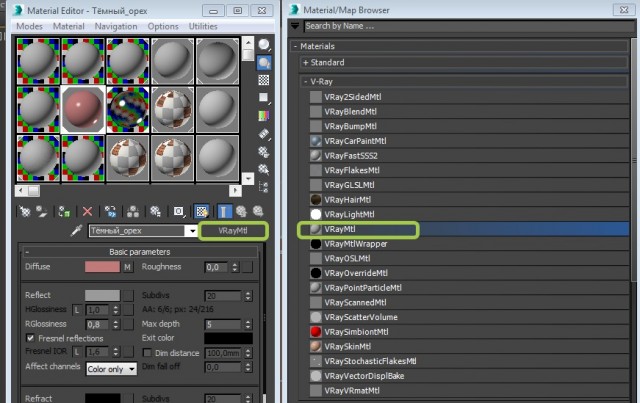The image size is (640, 403).
Task: Open Material Editor Options icon
Action: click(x=264, y=151)
